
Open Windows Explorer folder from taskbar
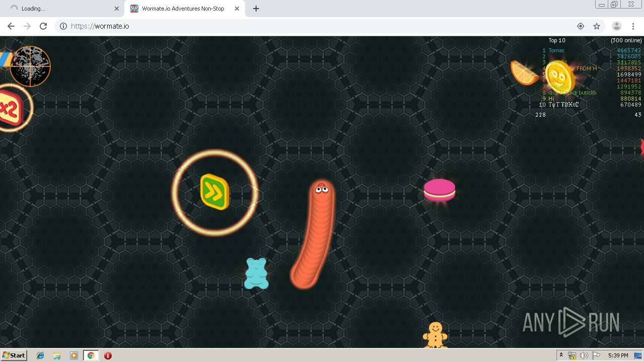(57, 355)
